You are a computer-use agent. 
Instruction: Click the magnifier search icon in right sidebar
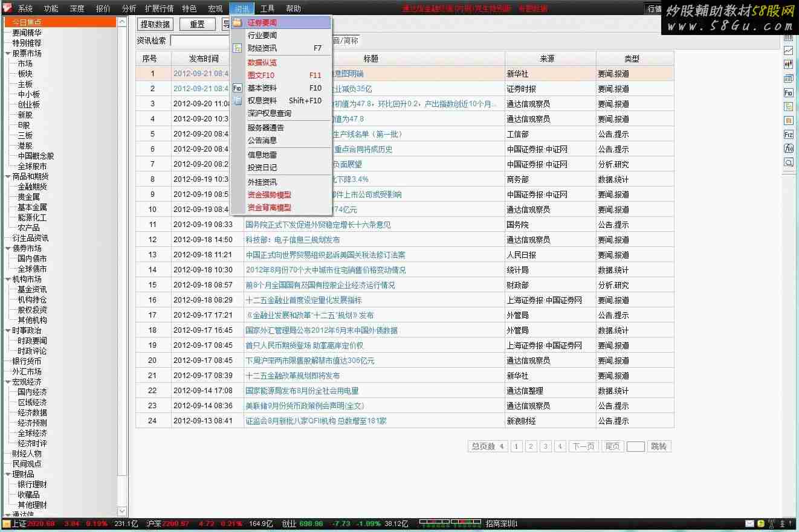[x=789, y=162]
